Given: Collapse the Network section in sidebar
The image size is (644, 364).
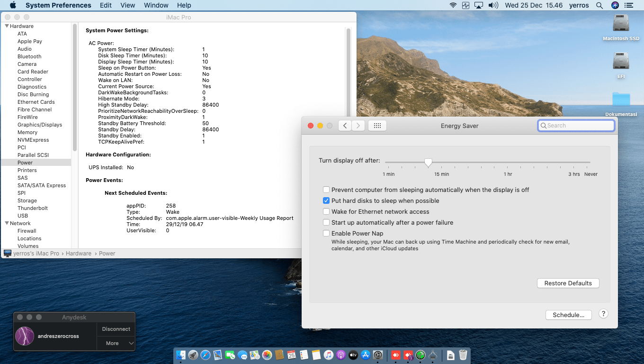Looking at the screenshot, I should [x=7, y=223].
